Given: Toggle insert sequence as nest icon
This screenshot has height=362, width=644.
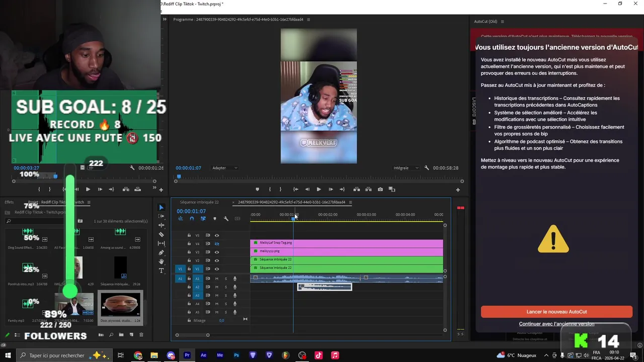Looking at the screenshot, I should pos(181,219).
